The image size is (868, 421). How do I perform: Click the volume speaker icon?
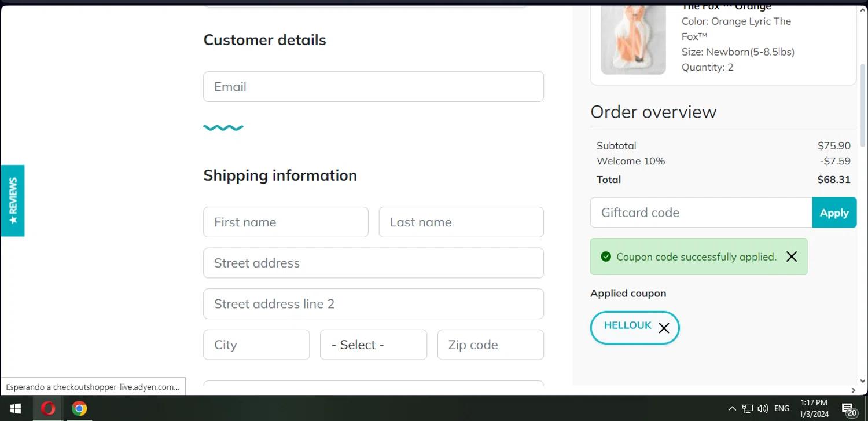(x=763, y=409)
